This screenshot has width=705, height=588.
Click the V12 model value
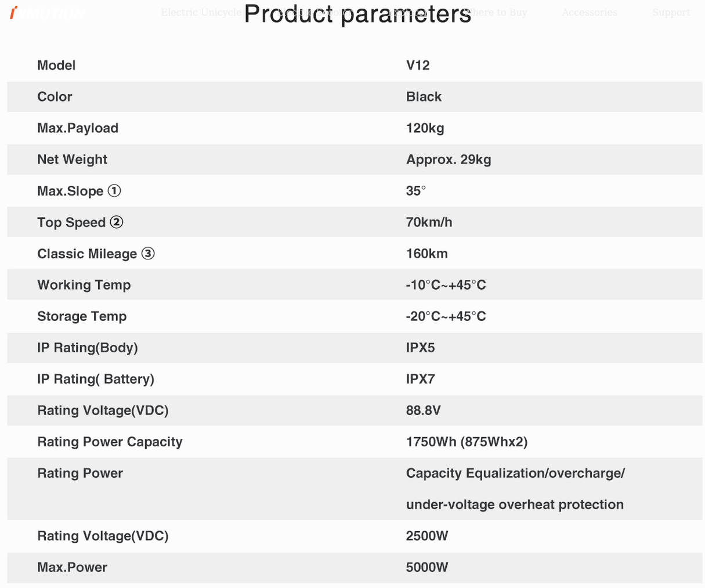click(x=418, y=65)
